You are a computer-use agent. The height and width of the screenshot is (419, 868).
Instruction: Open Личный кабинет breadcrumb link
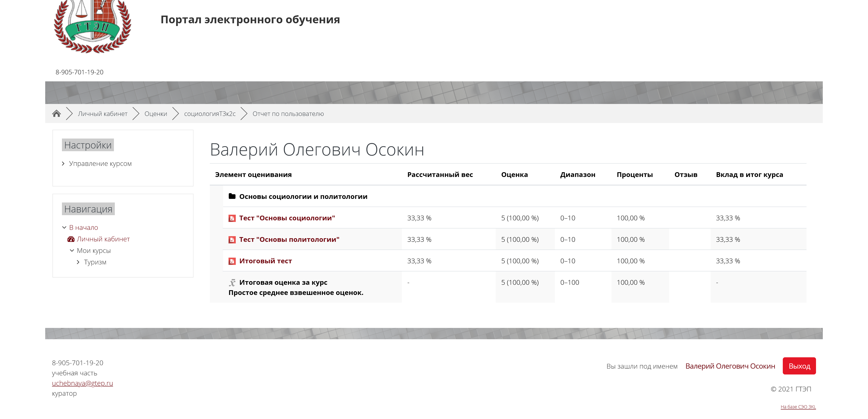pos(102,114)
